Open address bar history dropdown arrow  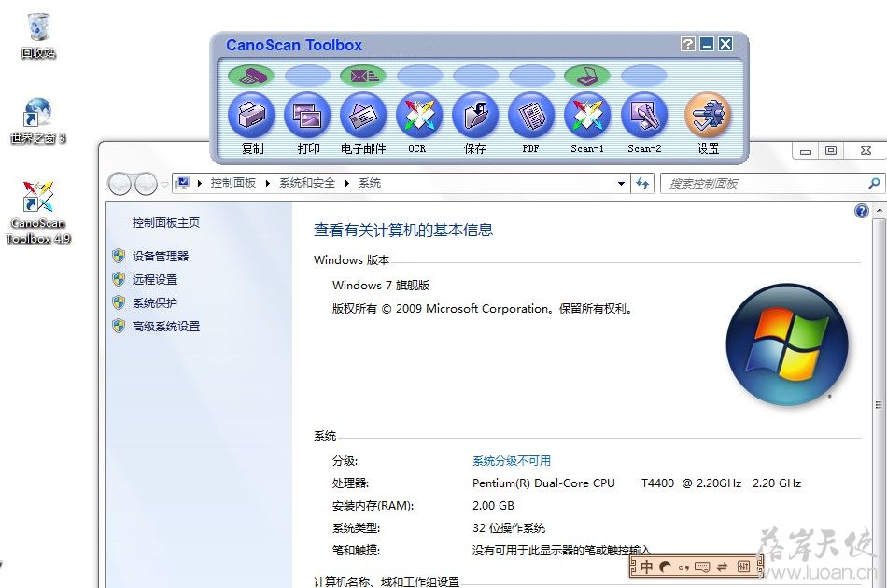(x=621, y=183)
